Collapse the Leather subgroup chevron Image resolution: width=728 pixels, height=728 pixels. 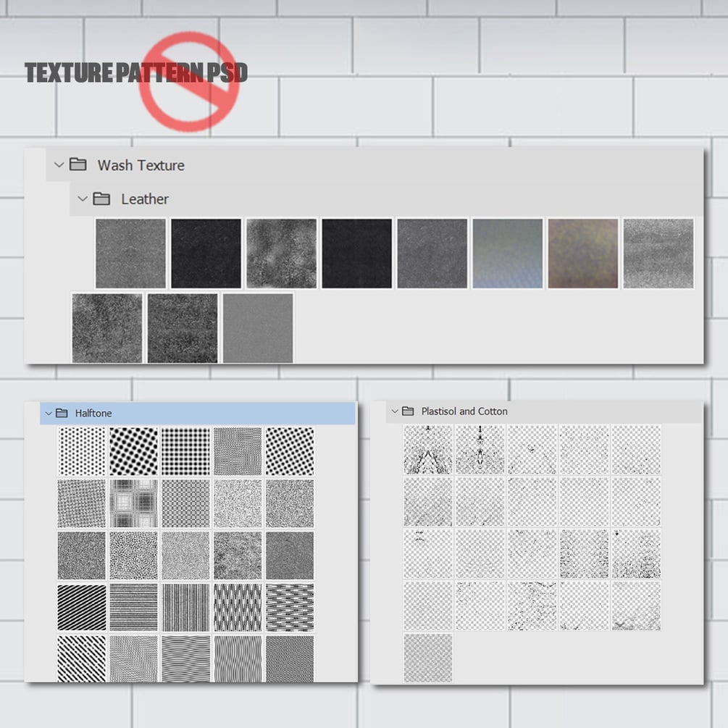[83, 198]
